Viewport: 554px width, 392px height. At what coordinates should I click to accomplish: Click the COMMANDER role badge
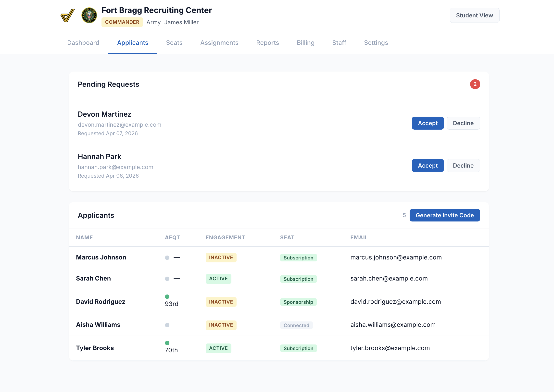(122, 22)
